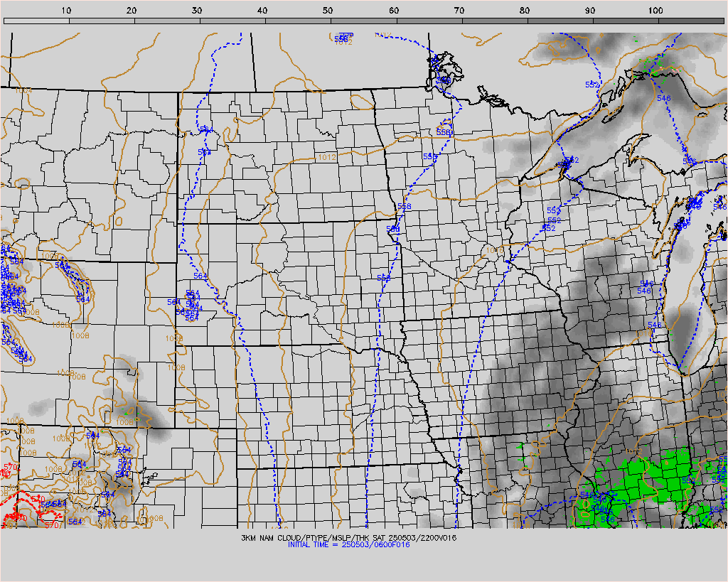This screenshot has width=728, height=582.
Task: Click the "10" value on cloud scale
Action: click(x=66, y=10)
